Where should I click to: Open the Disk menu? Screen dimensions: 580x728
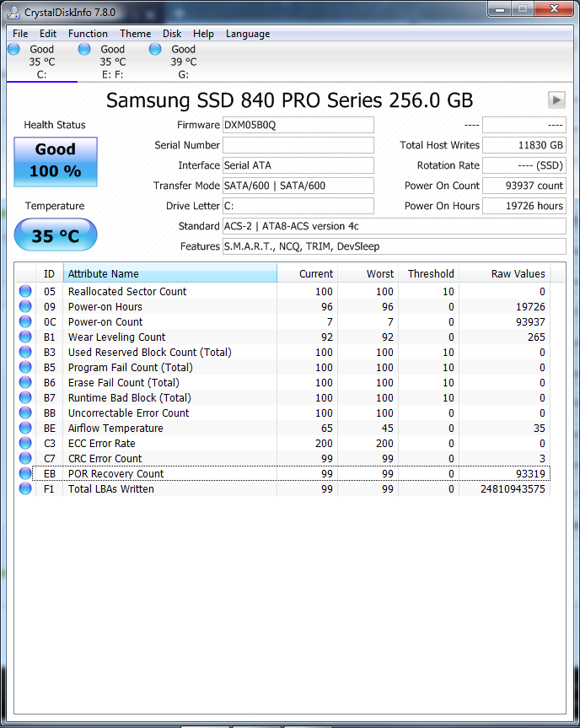pos(172,34)
